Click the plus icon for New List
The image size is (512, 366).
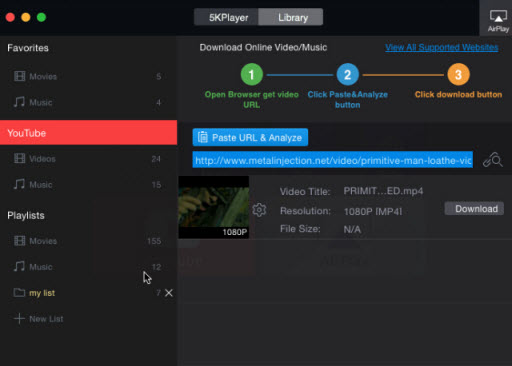(x=19, y=318)
